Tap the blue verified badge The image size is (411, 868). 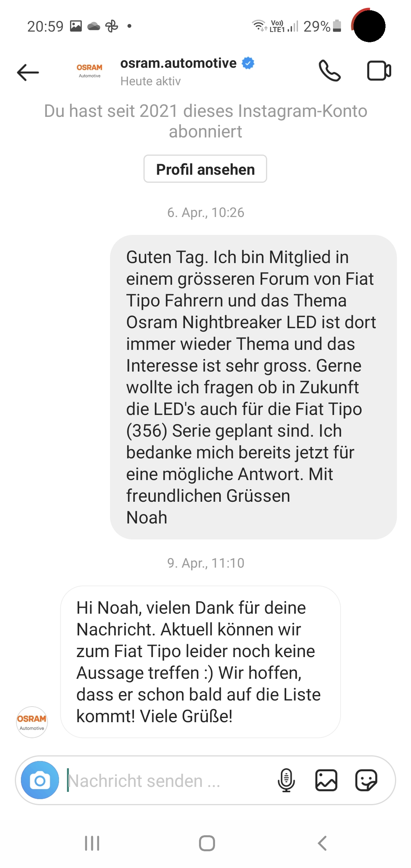pos(248,63)
